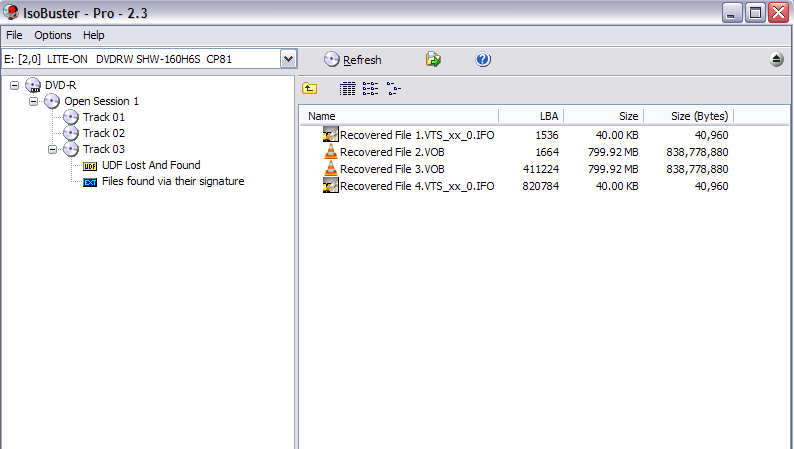Click the Refresh disc icon
The height and width of the screenshot is (449, 794).
click(x=332, y=60)
